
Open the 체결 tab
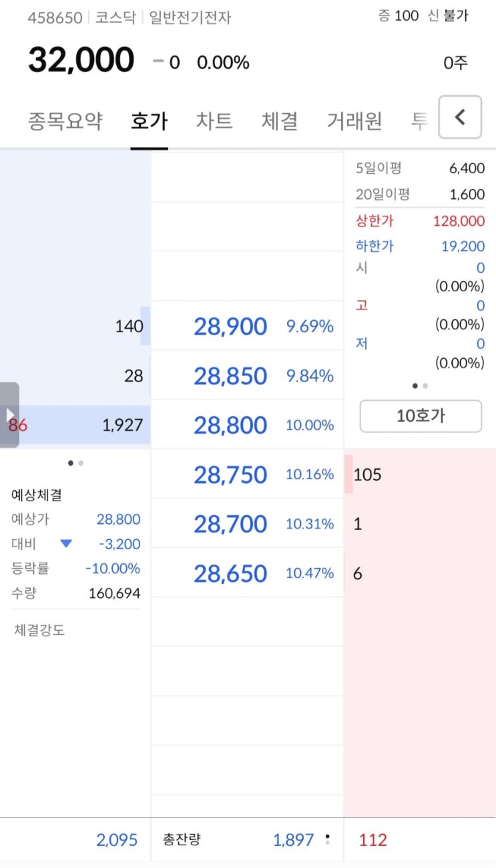pyautogui.click(x=279, y=121)
